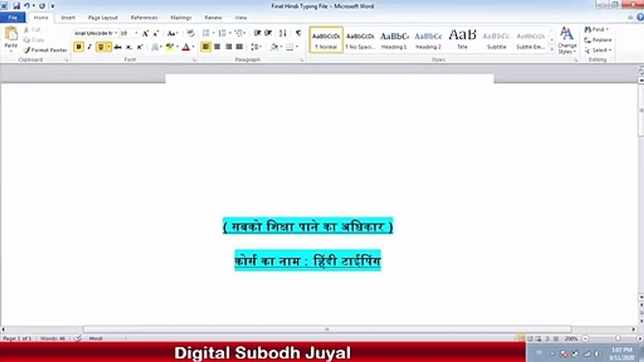
Task: Click the Cut command
Action: [x=32, y=30]
